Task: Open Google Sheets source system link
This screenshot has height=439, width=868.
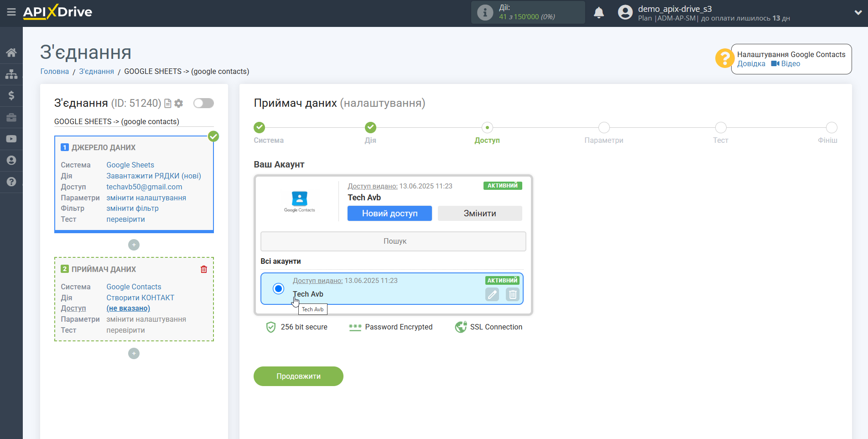Action: [130, 165]
